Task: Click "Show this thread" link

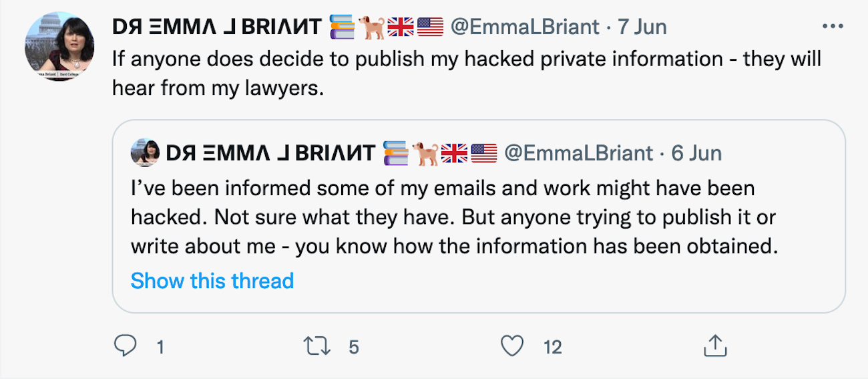Action: [212, 281]
